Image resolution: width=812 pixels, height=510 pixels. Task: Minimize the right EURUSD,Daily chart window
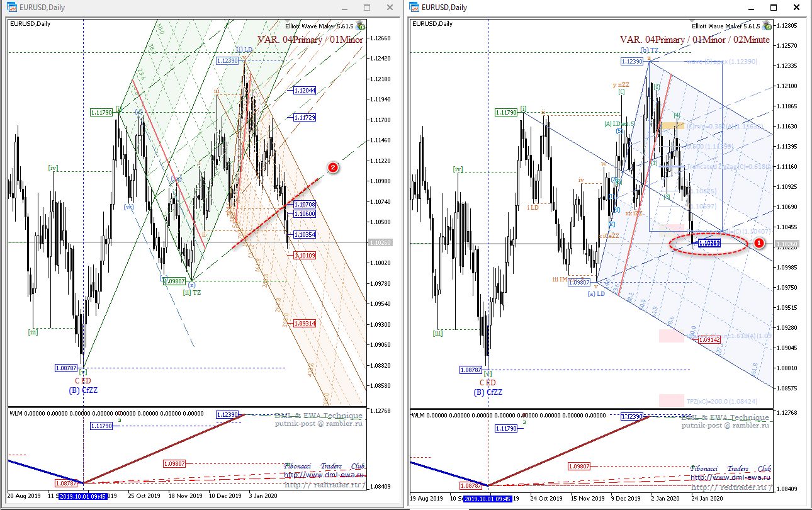[751, 8]
